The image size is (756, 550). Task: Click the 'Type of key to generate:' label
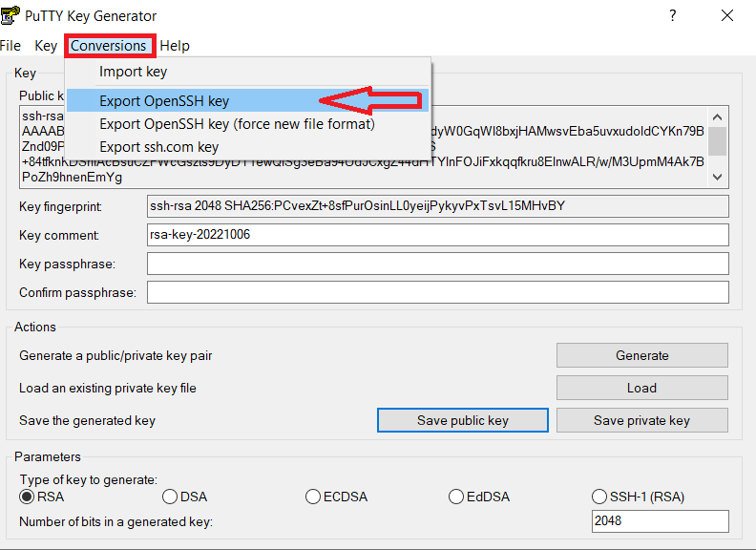click(88, 479)
